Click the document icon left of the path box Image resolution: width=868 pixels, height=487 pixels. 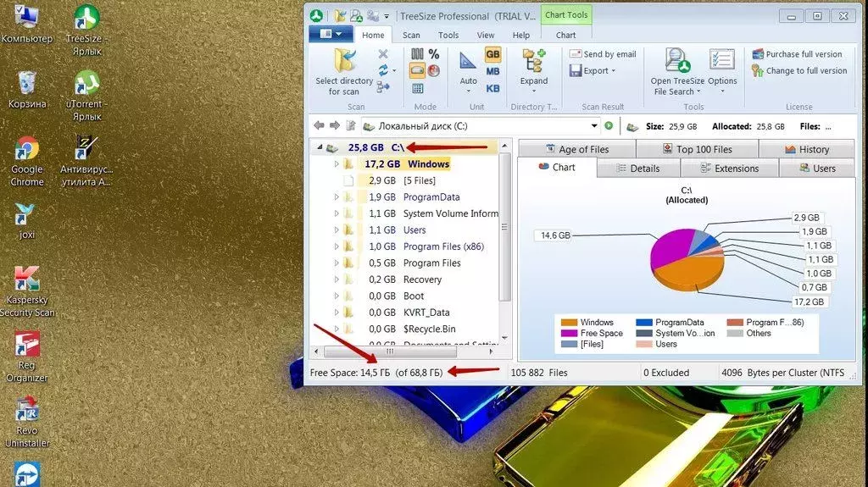[x=350, y=125]
